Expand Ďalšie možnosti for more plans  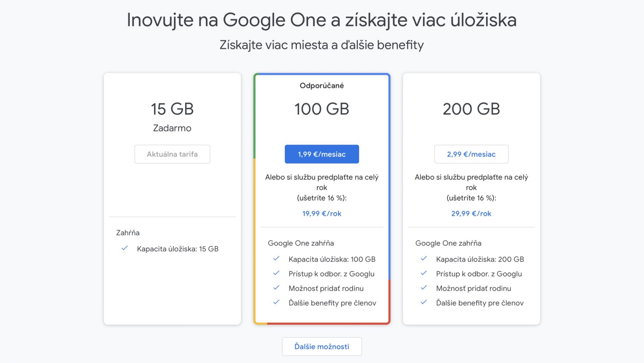(x=322, y=347)
